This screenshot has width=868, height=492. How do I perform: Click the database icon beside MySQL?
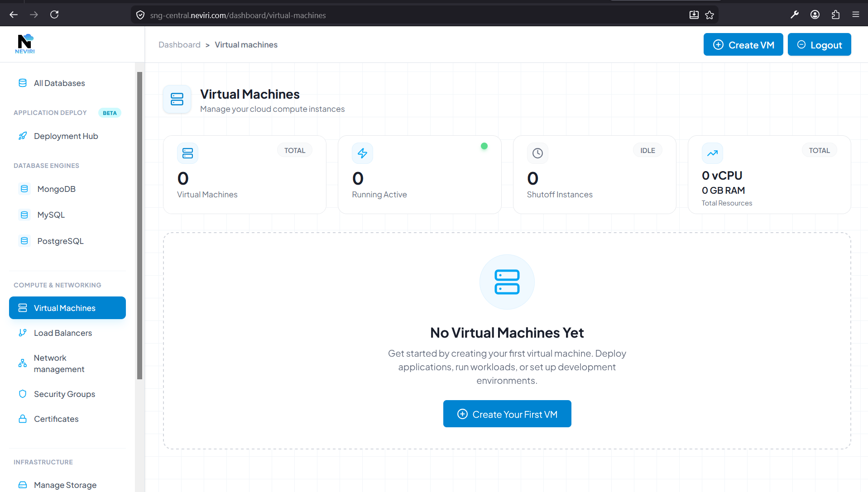tap(24, 215)
